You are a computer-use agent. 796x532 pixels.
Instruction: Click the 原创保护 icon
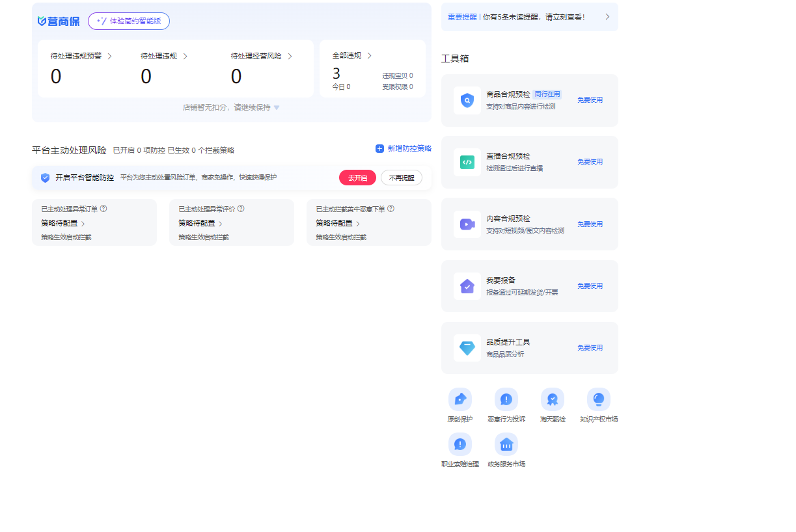(460, 399)
